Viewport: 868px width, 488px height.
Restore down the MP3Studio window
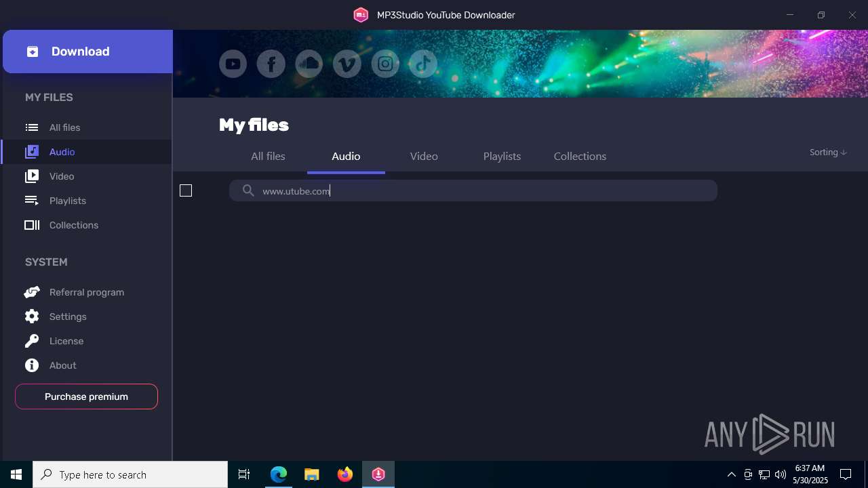pos(821,15)
